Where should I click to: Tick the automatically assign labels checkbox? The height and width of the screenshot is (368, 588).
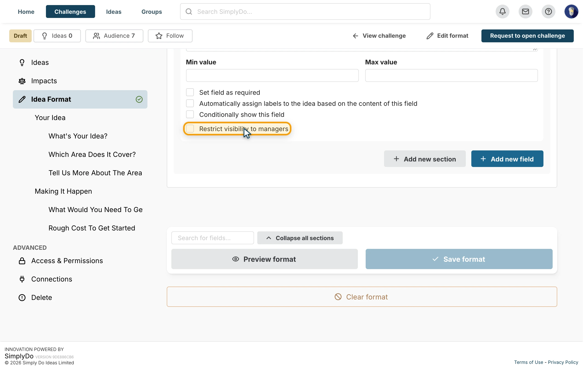[x=190, y=103]
